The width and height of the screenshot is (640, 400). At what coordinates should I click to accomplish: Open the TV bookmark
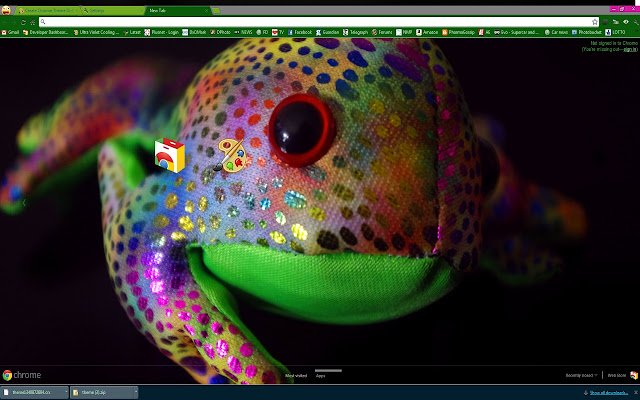tap(278, 32)
